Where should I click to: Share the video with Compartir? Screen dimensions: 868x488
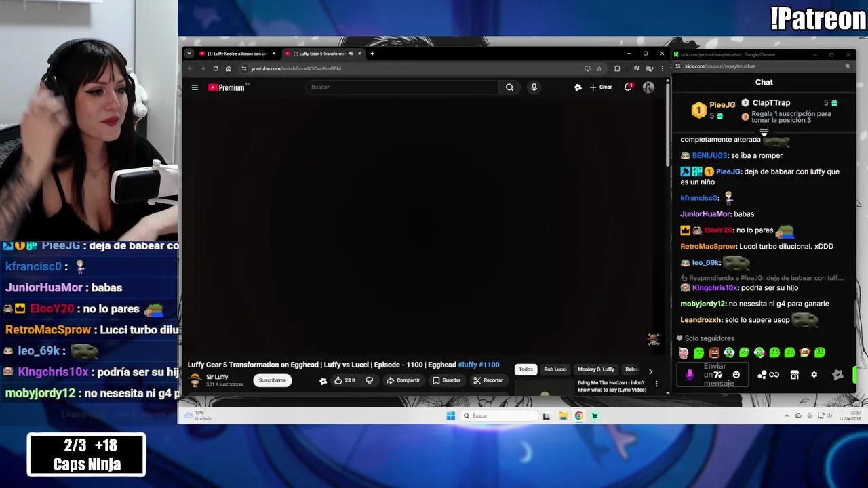click(403, 380)
